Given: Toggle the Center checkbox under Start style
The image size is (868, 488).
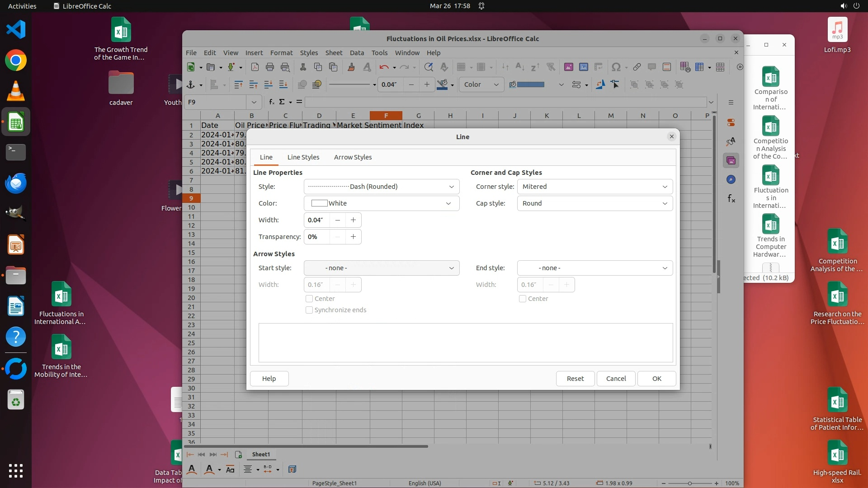Looking at the screenshot, I should [309, 299].
